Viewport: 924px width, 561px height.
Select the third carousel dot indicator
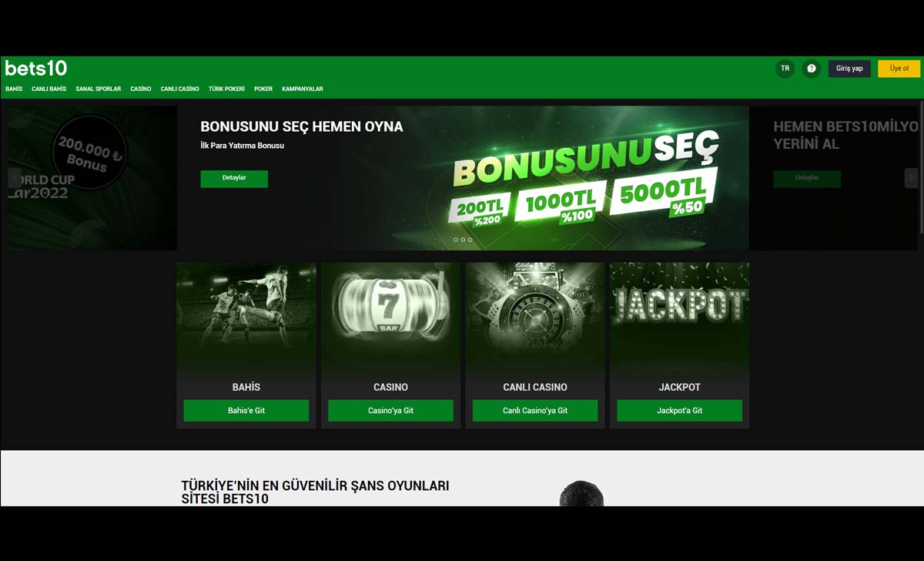coord(470,240)
